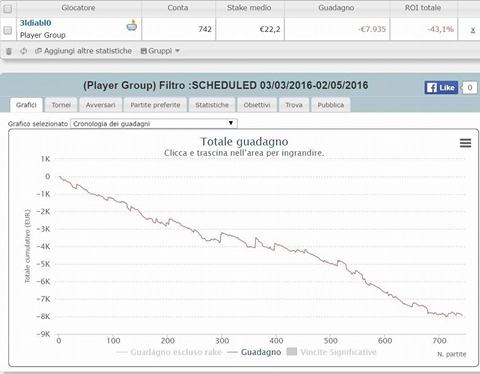480x374 pixels.
Task: Open the 3ldiabl0 player link
Action: coord(36,23)
